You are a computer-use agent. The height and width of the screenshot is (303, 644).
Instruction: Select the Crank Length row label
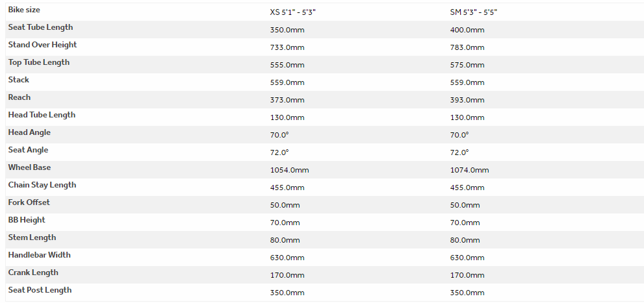pyautogui.click(x=33, y=273)
